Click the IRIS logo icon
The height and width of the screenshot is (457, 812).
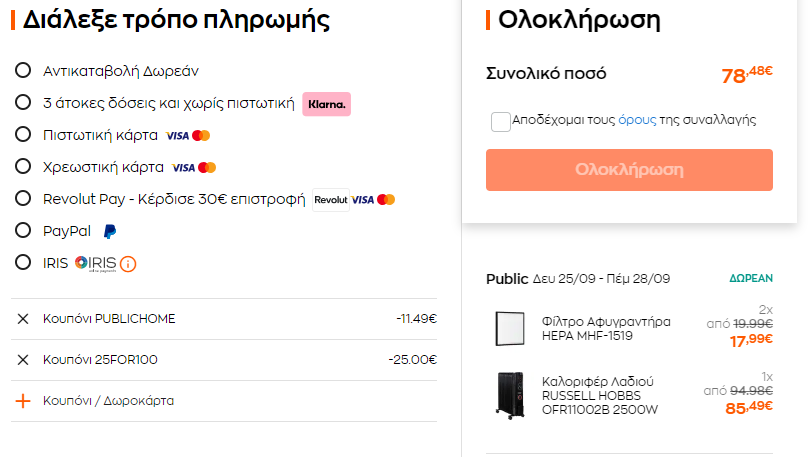(x=95, y=264)
